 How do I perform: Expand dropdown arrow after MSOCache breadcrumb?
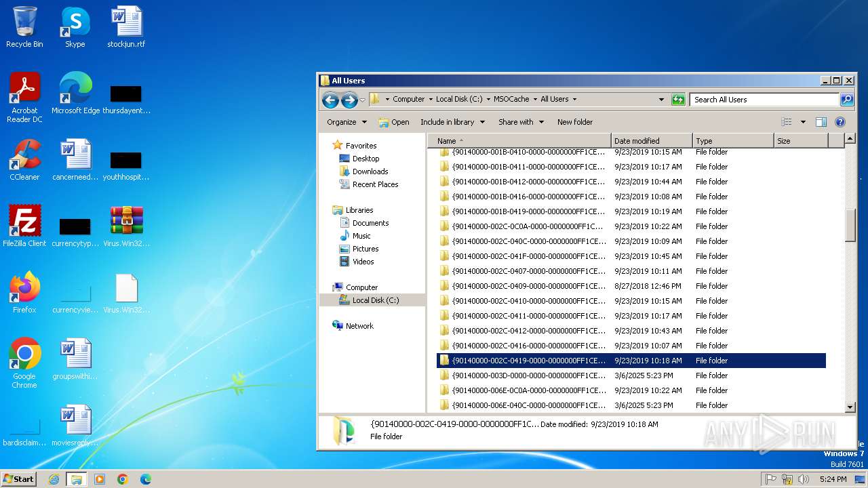[x=535, y=100]
